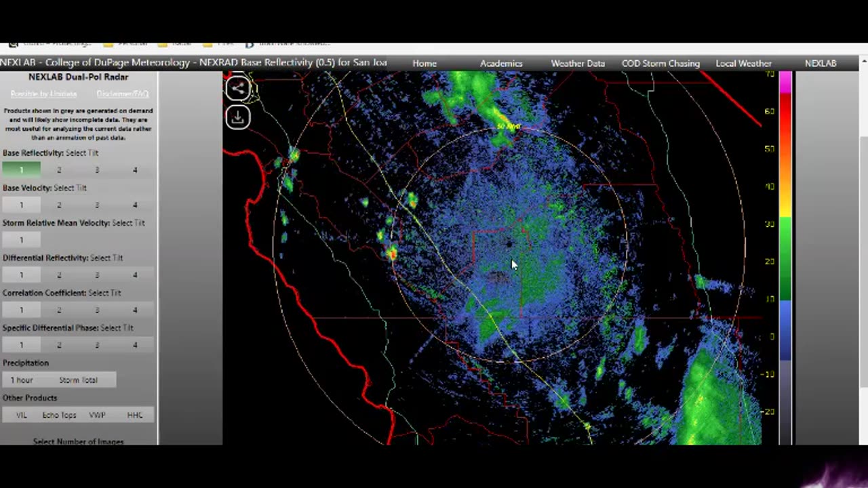Select Base Reflectivity tilt 4
The image size is (868, 488).
pos(135,169)
